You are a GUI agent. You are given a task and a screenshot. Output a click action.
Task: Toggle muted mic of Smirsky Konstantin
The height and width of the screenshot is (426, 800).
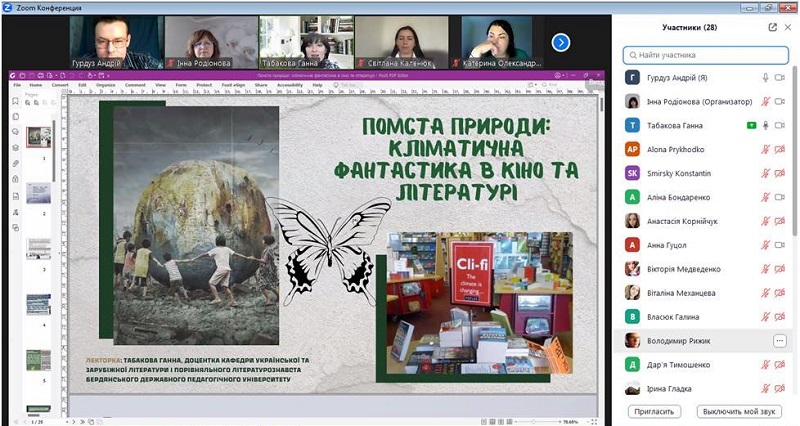765,173
